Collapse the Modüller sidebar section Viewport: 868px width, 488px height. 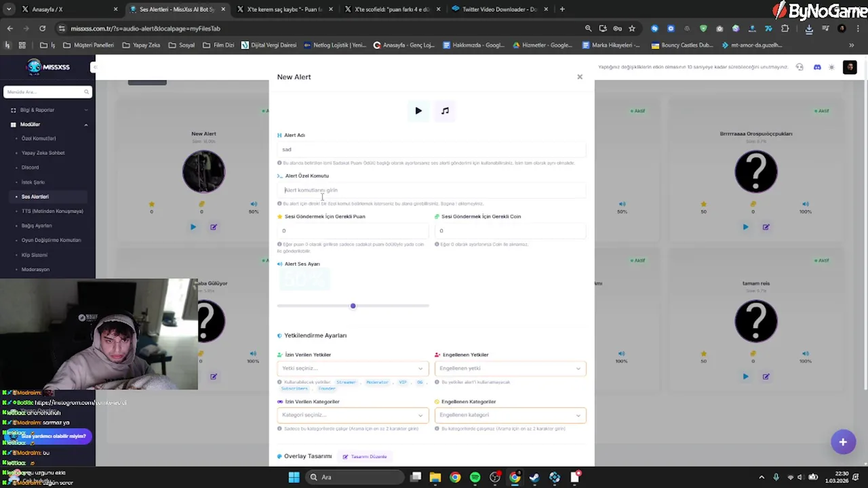tap(47, 124)
